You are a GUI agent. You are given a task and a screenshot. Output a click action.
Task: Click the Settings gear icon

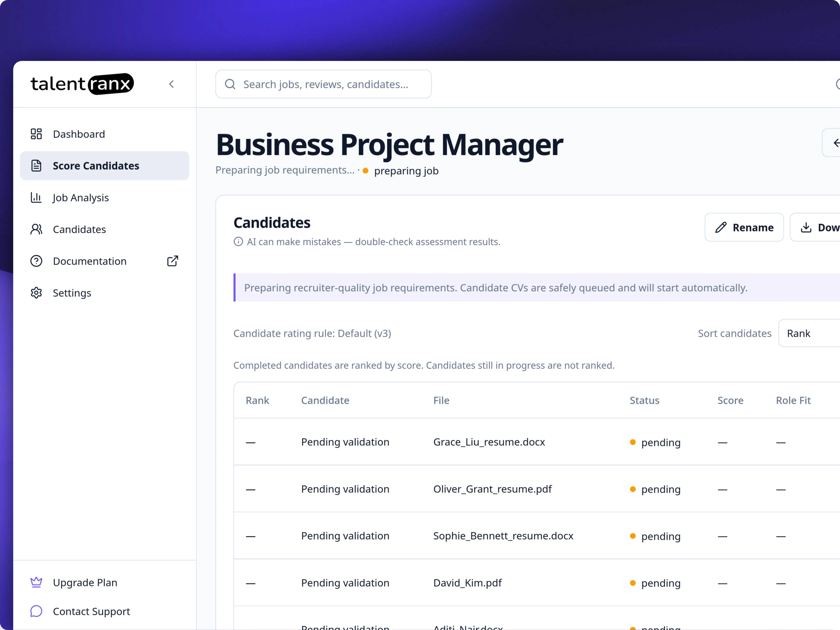(x=36, y=293)
